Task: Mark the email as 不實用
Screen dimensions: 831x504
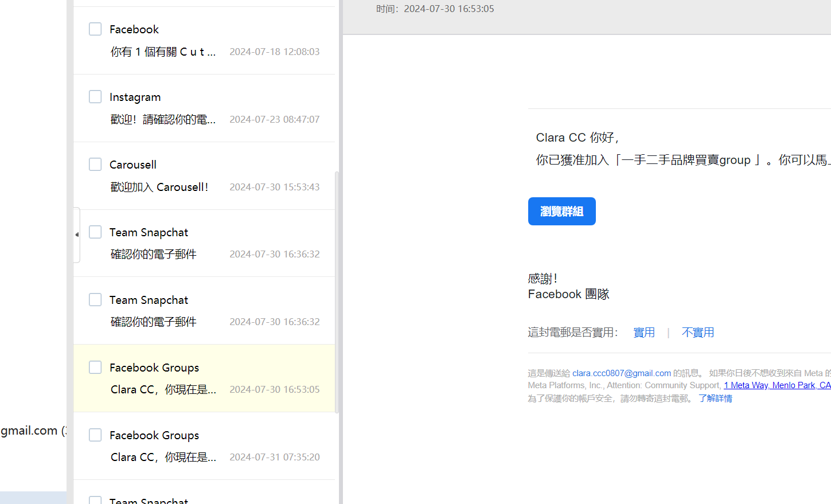Action: tap(698, 333)
